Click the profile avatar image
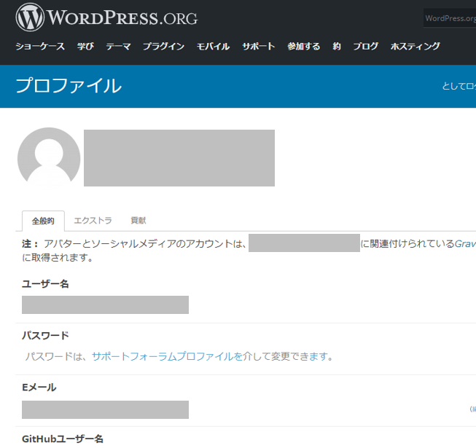 coord(49,158)
